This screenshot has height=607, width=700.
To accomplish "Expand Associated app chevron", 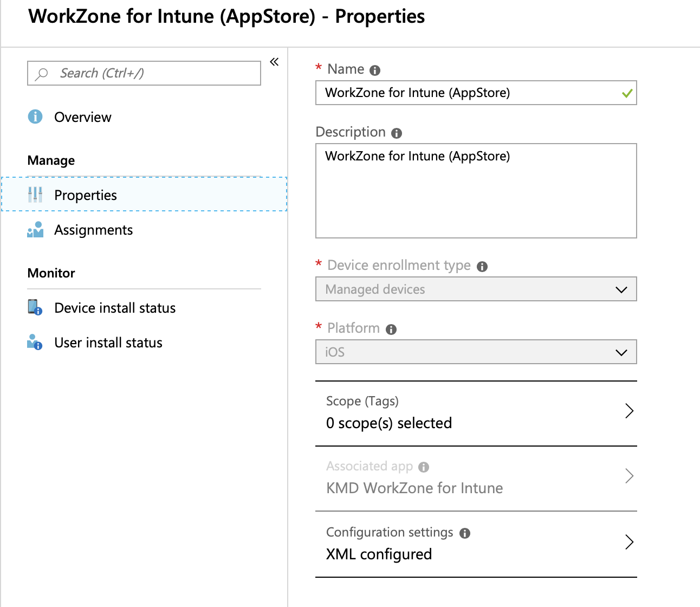I will coord(629,476).
